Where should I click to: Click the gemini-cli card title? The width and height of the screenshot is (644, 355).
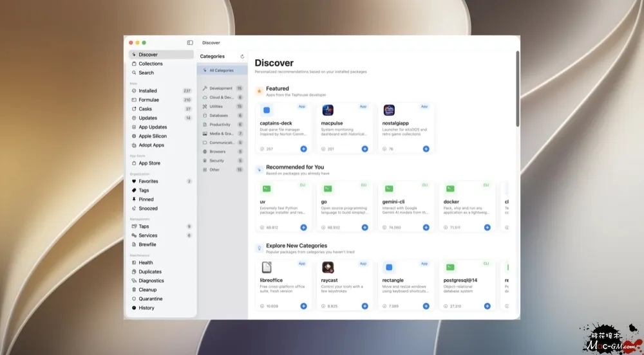tap(393, 202)
